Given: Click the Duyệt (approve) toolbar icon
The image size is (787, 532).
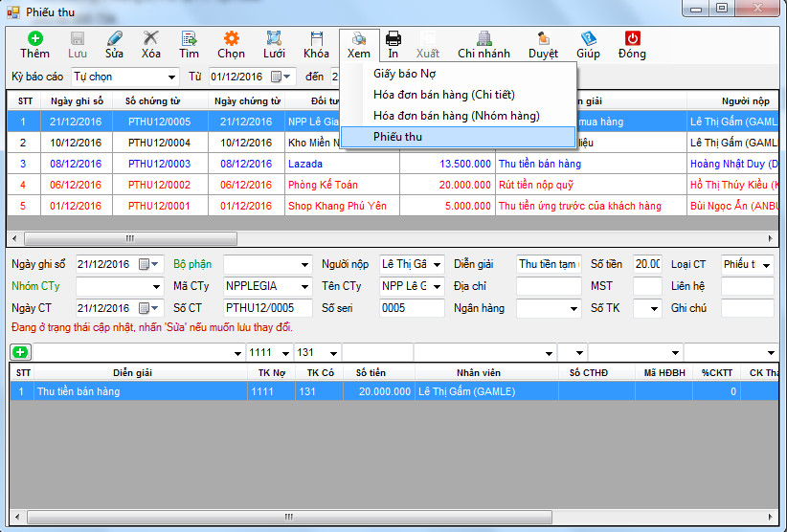Looking at the screenshot, I should coord(543,38).
